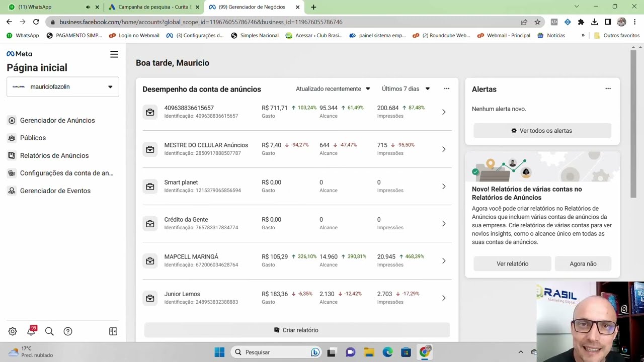Open the mauriciofazolin account selector dropdown
Image resolution: width=644 pixels, height=362 pixels.
[63, 86]
